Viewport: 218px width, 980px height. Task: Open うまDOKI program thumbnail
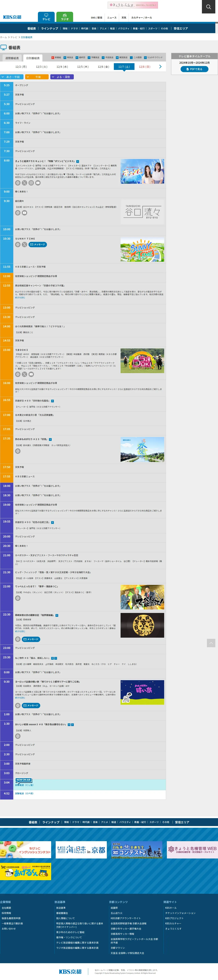point(142,361)
